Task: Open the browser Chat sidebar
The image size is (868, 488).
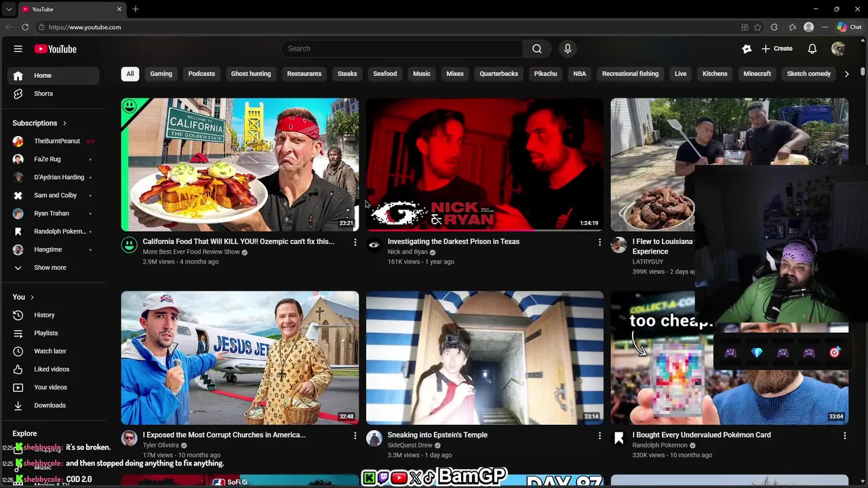Action: (849, 27)
